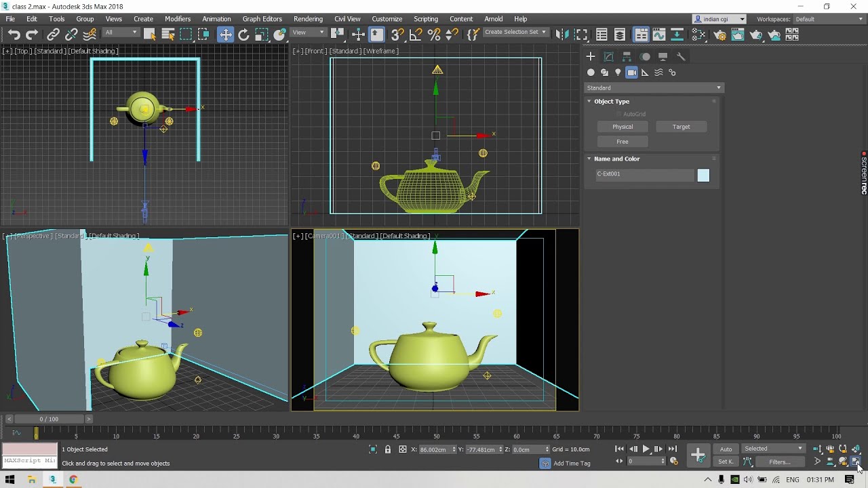Image resolution: width=868 pixels, height=488 pixels.
Task: Choose the Select Object tool
Action: (x=150, y=35)
